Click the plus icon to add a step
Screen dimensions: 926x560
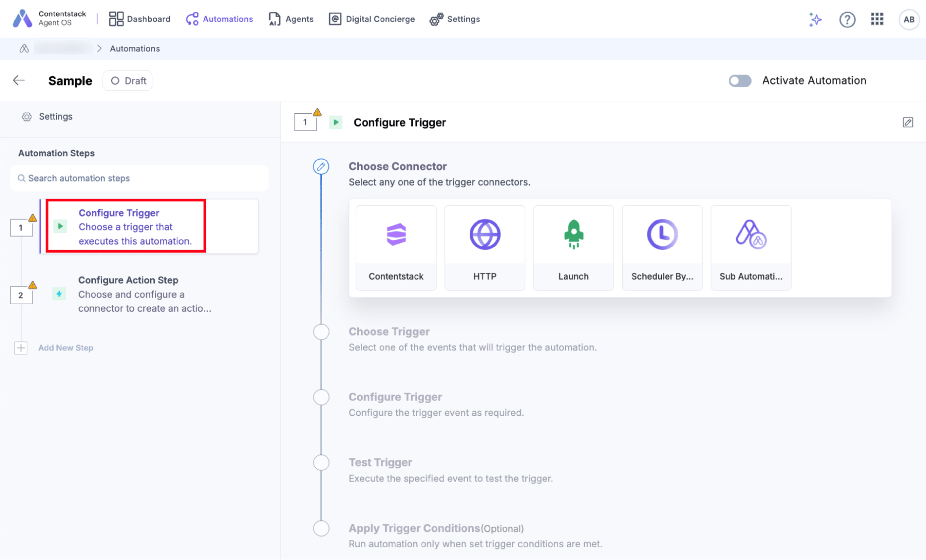tap(21, 348)
